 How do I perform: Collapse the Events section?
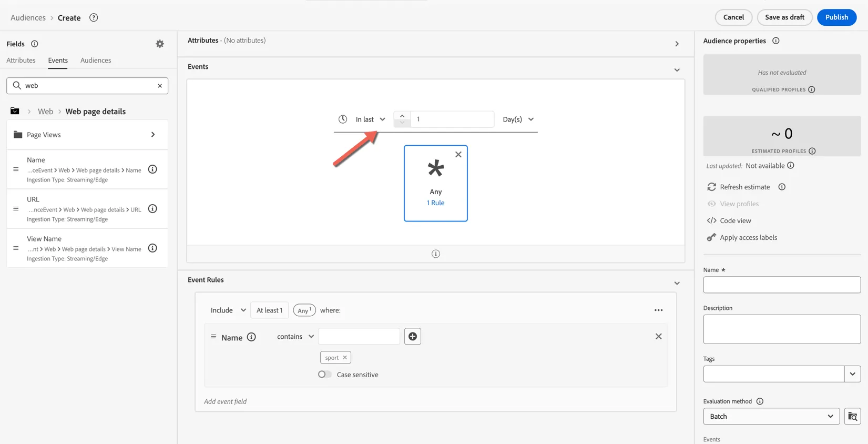677,70
